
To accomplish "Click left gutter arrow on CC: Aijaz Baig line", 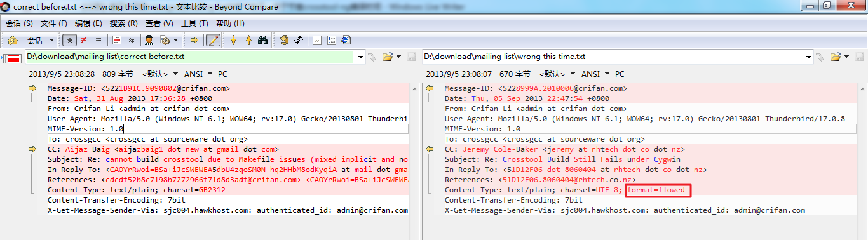I will (x=33, y=149).
